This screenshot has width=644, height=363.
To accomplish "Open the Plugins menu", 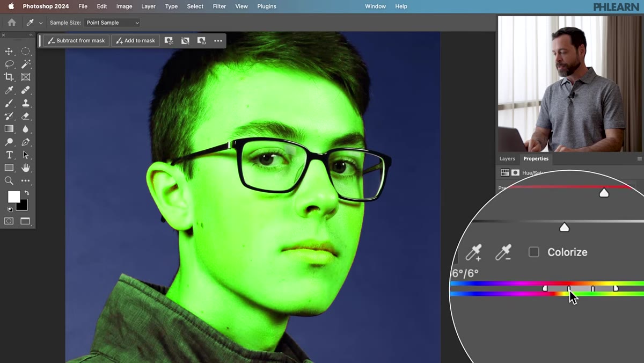I will 267,6.
